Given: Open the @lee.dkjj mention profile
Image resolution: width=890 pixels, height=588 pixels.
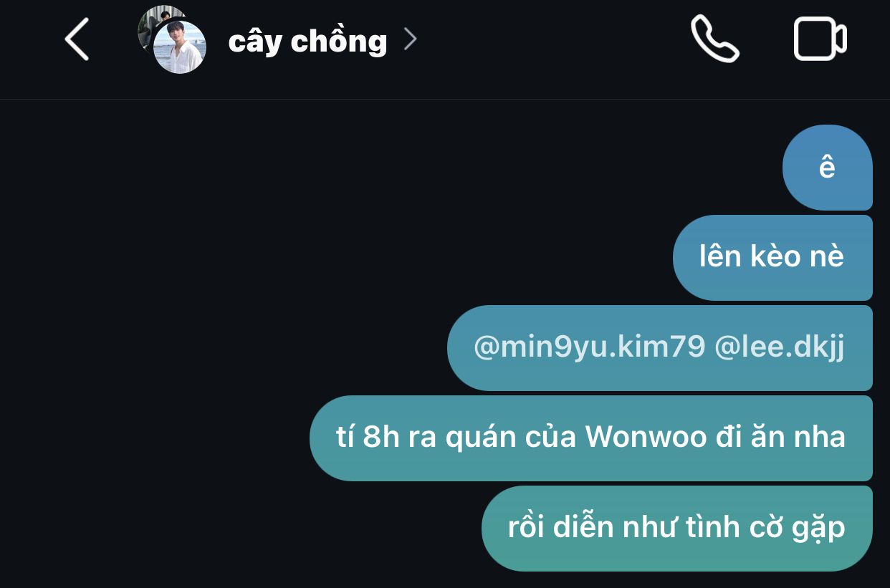Looking at the screenshot, I should tap(780, 347).
